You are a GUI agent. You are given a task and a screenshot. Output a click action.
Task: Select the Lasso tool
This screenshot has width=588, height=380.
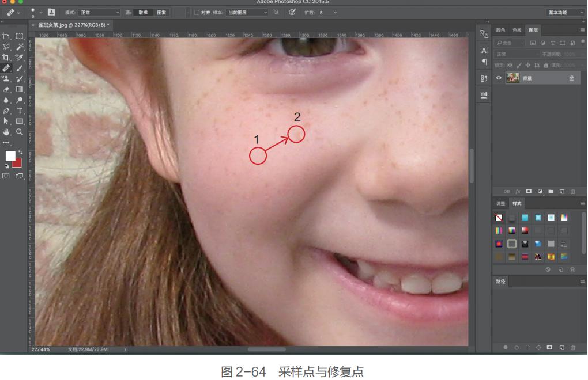point(6,47)
